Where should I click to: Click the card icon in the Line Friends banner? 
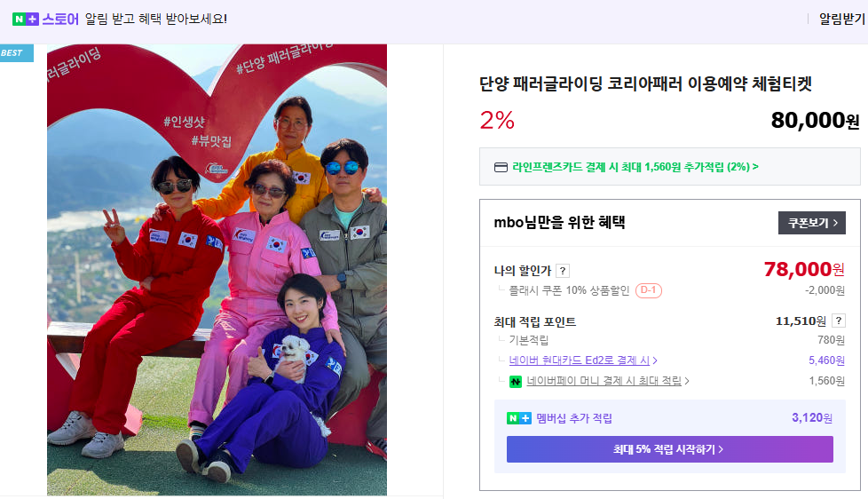pyautogui.click(x=501, y=167)
